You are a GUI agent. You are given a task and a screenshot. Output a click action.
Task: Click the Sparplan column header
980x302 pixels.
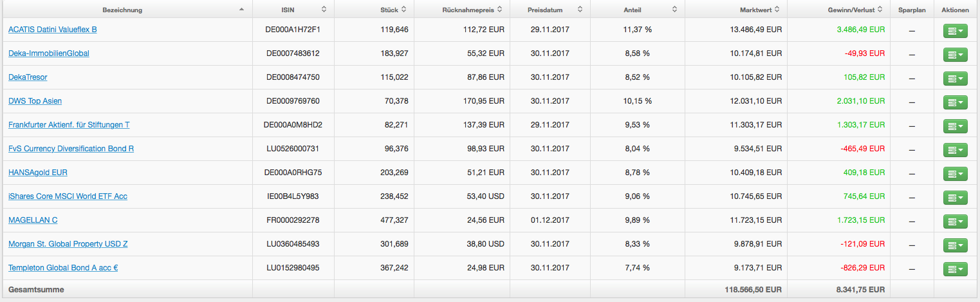[912, 10]
